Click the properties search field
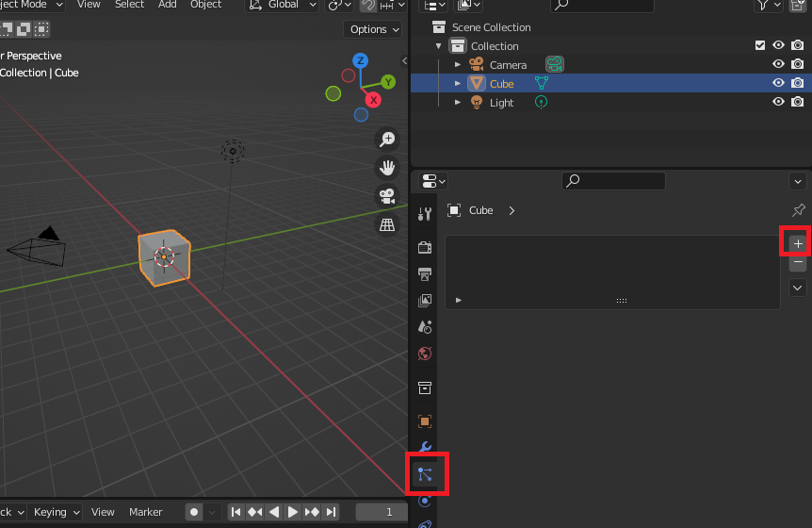Screen dimensions: 812x528 pos(613,181)
